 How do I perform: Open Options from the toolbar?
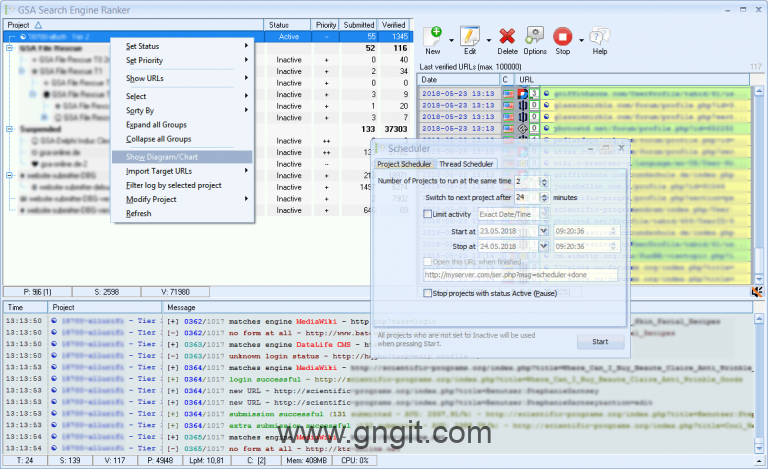[535, 38]
